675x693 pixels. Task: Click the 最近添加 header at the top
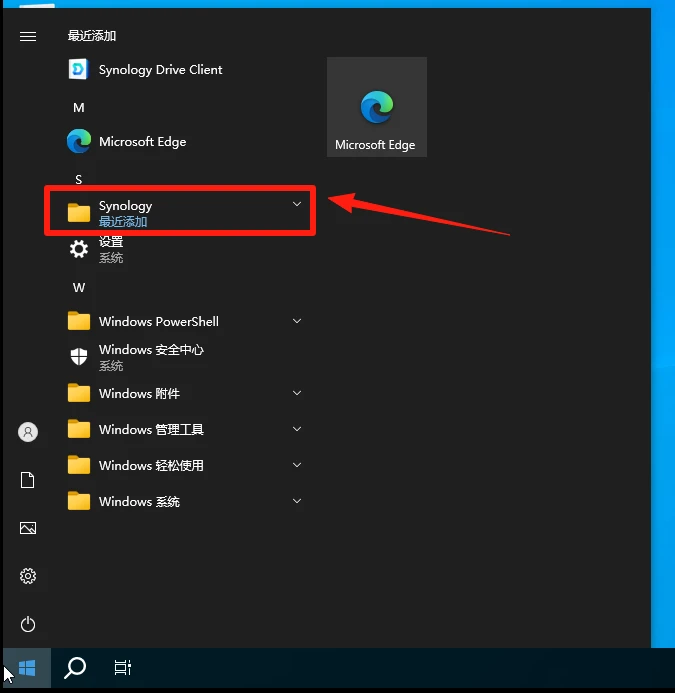tap(92, 36)
